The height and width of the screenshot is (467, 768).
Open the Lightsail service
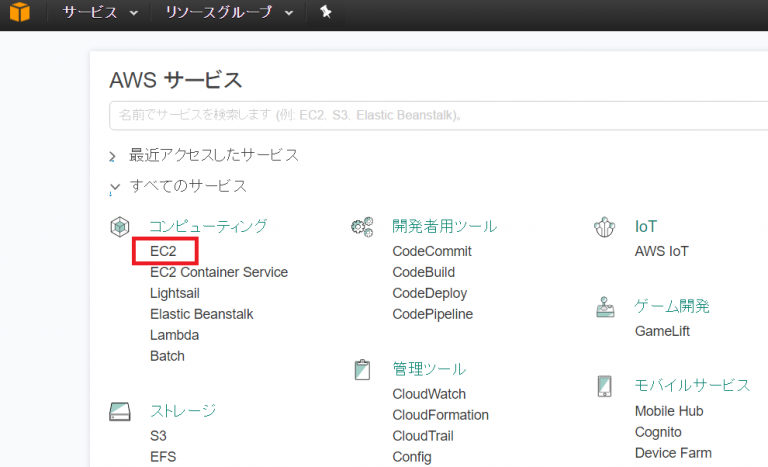[175, 293]
